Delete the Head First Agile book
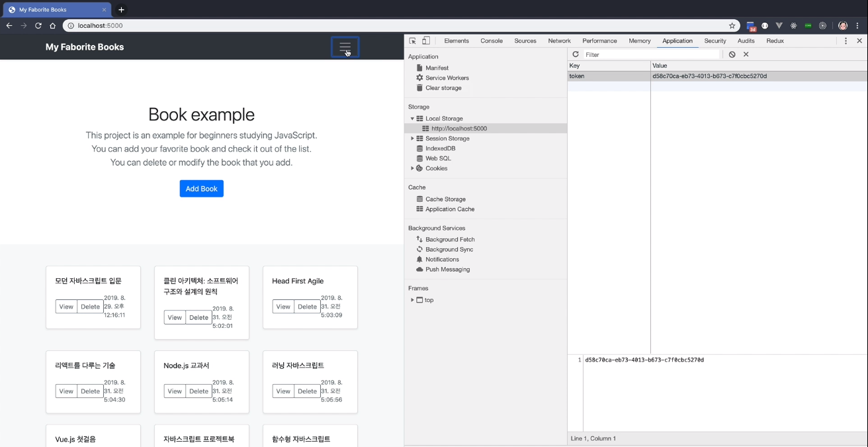This screenshot has height=447, width=868. pyautogui.click(x=307, y=307)
